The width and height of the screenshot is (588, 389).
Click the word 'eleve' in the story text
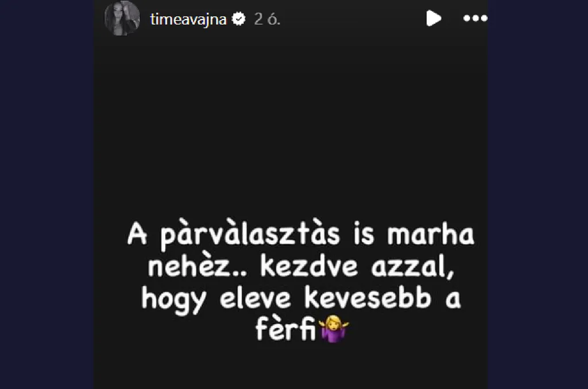[x=255, y=298]
